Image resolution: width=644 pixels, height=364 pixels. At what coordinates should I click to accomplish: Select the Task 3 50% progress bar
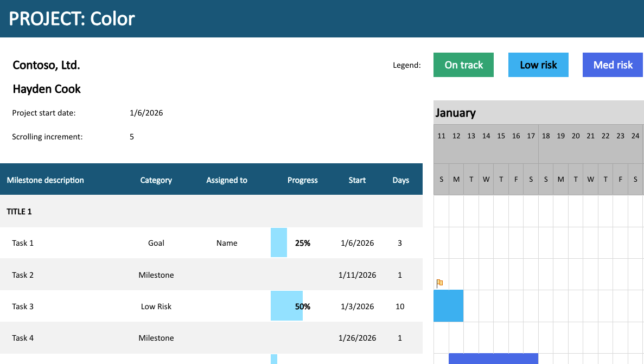[x=286, y=305]
